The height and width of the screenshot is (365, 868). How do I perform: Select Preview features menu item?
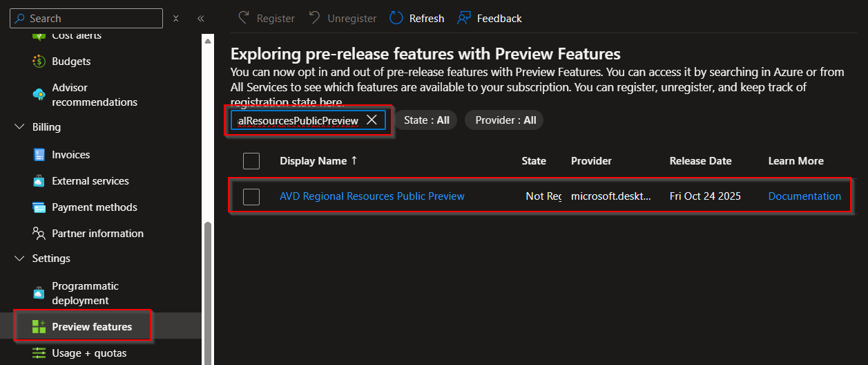(x=92, y=327)
